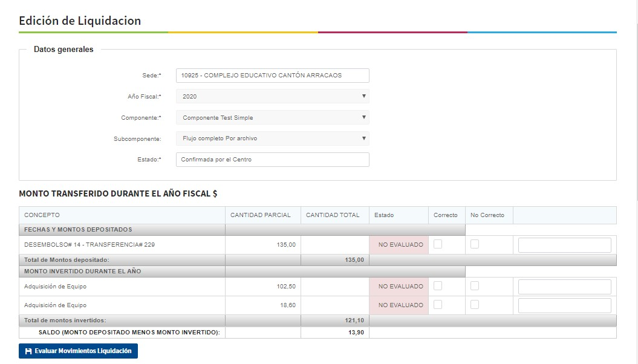This screenshot has width=638, height=364.
Task: Check Correcto for DESEMBOLSO# 14 row
Action: coord(438,244)
